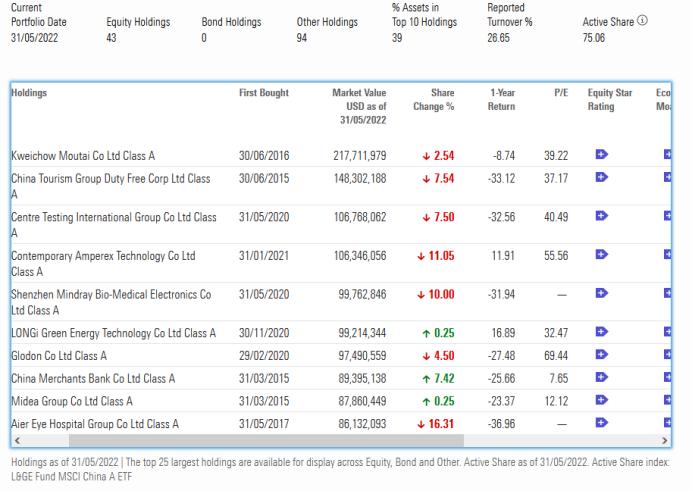Click market value 217,711,979
693x492 pixels.
pos(359,156)
